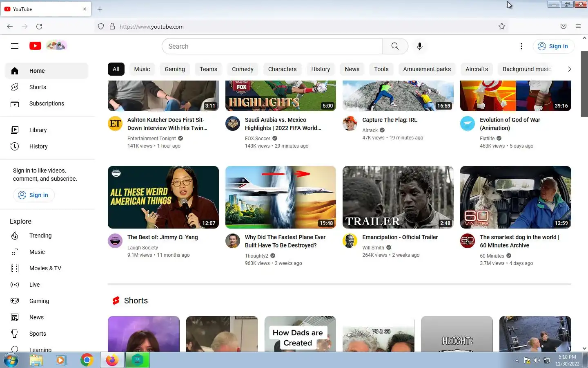
Task: Open File Explorer from taskbar
Action: 36,360
